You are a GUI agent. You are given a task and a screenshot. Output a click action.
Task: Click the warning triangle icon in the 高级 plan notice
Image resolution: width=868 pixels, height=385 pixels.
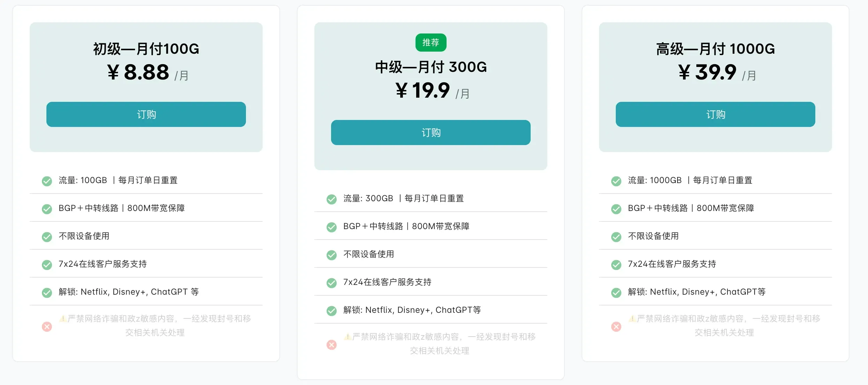pyautogui.click(x=633, y=318)
